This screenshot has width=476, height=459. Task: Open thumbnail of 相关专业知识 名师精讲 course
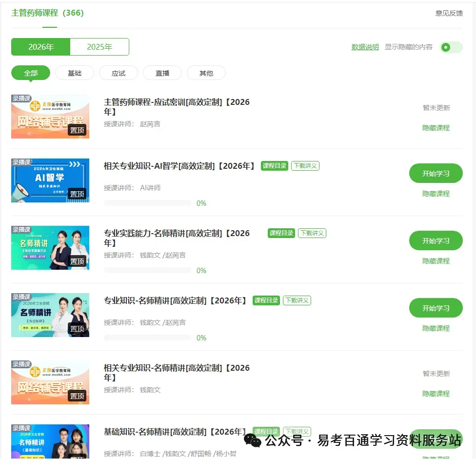coord(50,382)
